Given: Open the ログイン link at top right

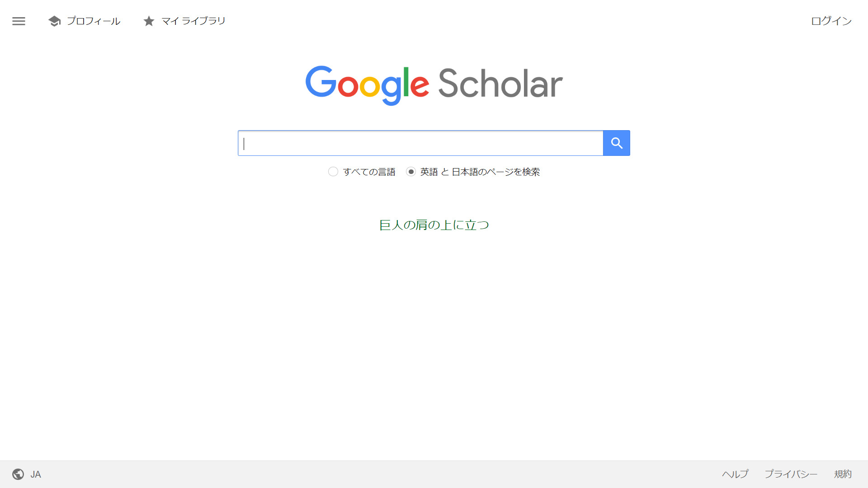Looking at the screenshot, I should pyautogui.click(x=830, y=21).
